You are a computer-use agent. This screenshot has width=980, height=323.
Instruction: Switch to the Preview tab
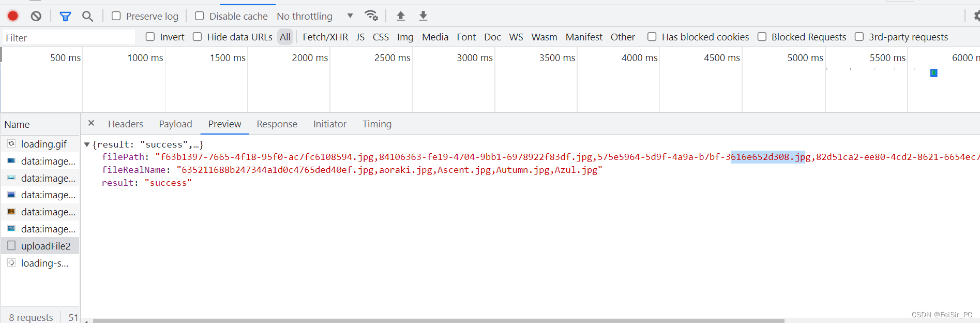pos(224,124)
